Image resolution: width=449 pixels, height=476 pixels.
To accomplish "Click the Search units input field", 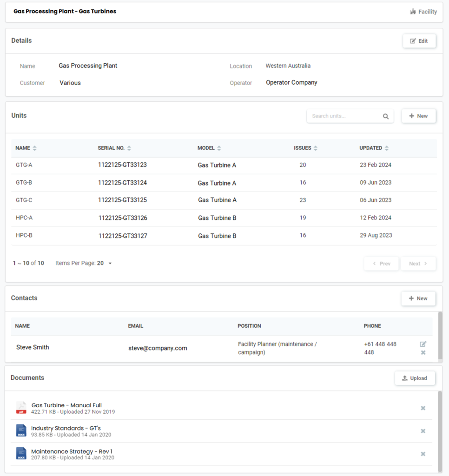I will (344, 116).
